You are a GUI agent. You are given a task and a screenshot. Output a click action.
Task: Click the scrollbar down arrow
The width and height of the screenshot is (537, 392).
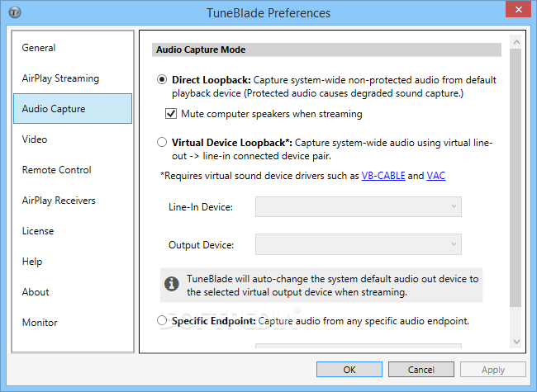pyautogui.click(x=516, y=342)
